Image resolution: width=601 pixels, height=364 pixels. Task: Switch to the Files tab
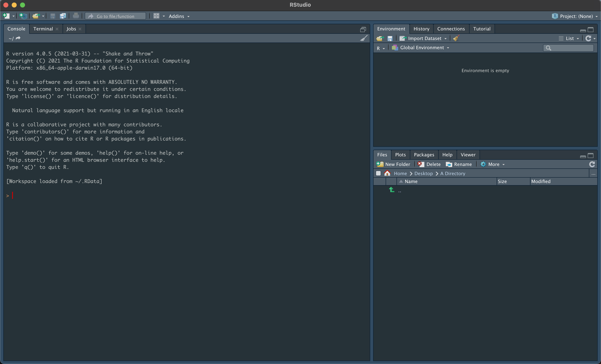pos(382,155)
